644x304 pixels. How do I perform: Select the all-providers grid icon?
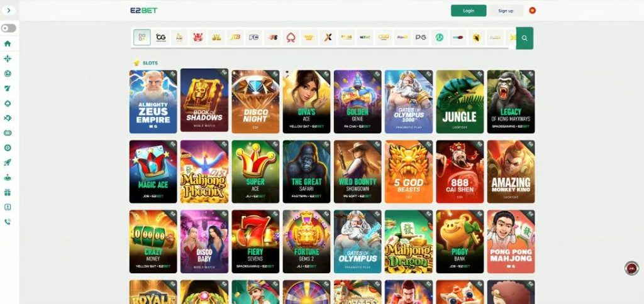[142, 37]
